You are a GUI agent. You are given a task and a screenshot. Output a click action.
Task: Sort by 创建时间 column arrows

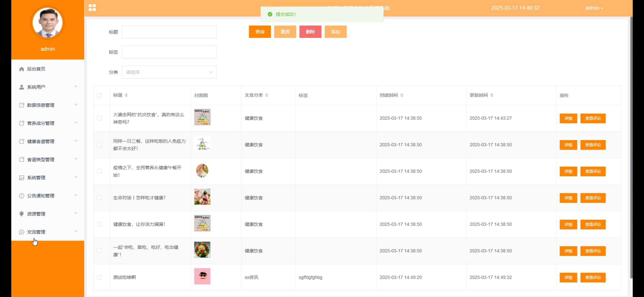(401, 95)
